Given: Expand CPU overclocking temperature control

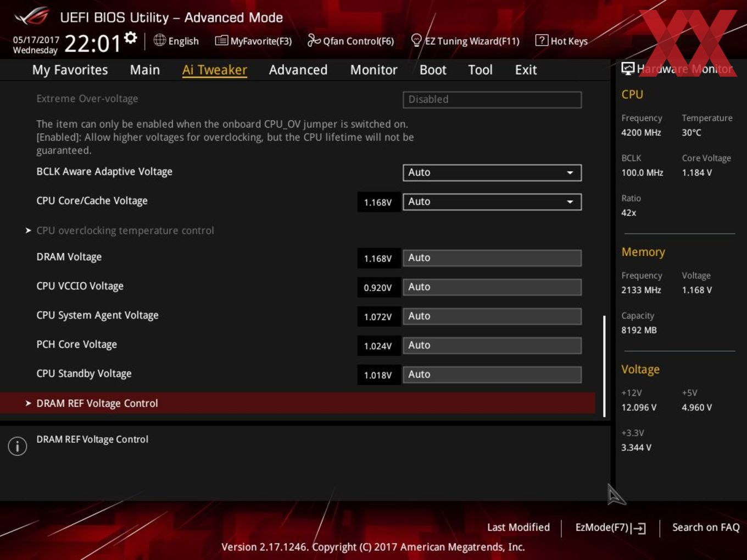Looking at the screenshot, I should (x=125, y=231).
